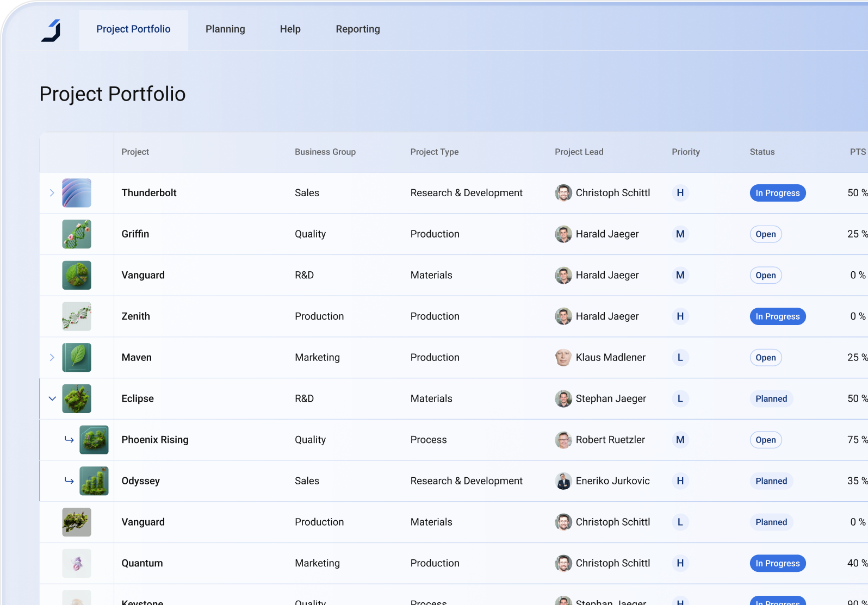Switch to the Planning tab
868x605 pixels.
point(225,29)
